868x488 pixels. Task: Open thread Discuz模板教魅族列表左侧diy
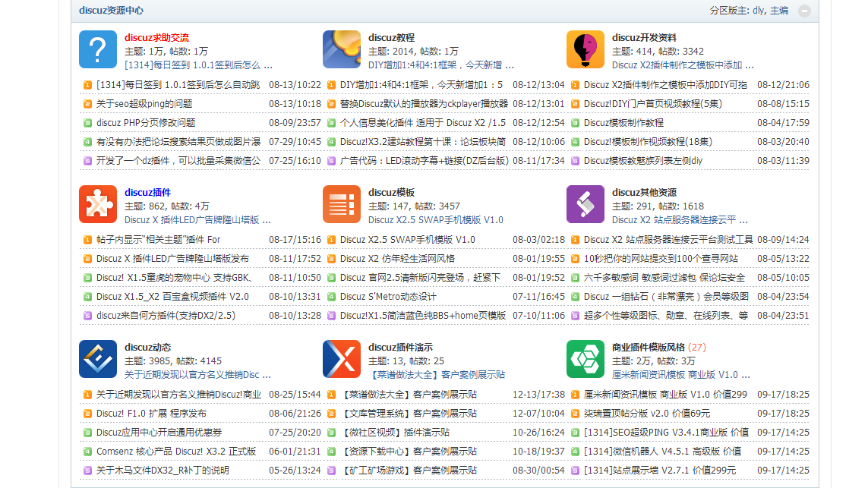coord(643,160)
